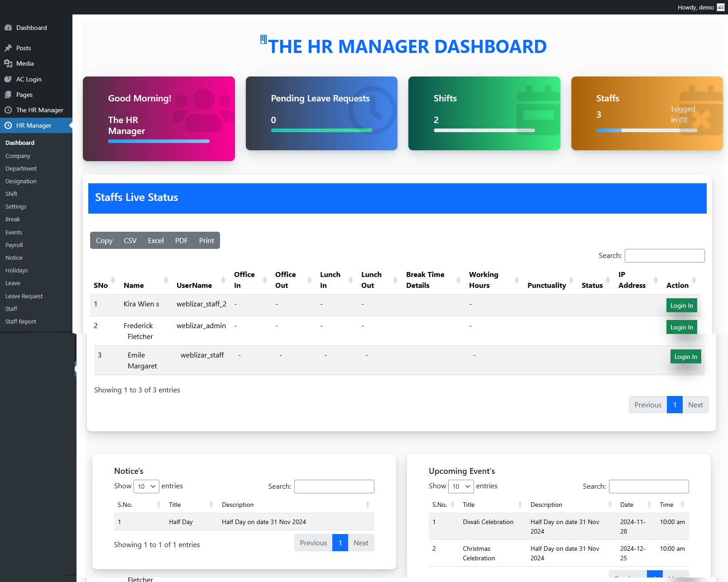The width and height of the screenshot is (728, 582).
Task: Click the Posts pin icon
Action: tap(8, 48)
